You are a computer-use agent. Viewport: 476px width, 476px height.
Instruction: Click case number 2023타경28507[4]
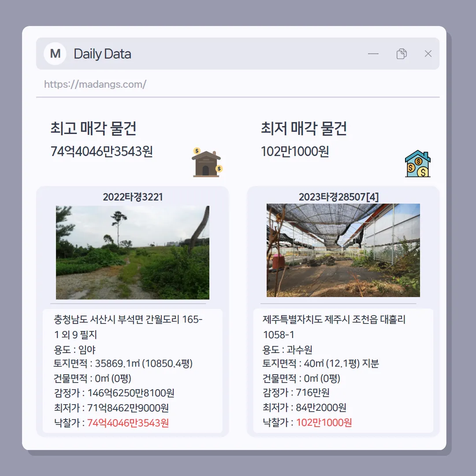338,197
